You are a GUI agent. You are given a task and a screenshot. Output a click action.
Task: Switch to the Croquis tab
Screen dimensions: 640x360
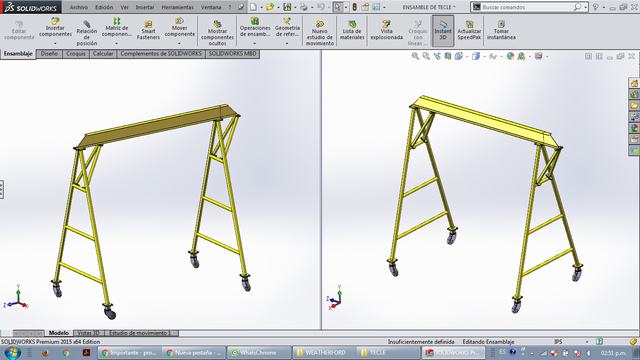(76, 53)
